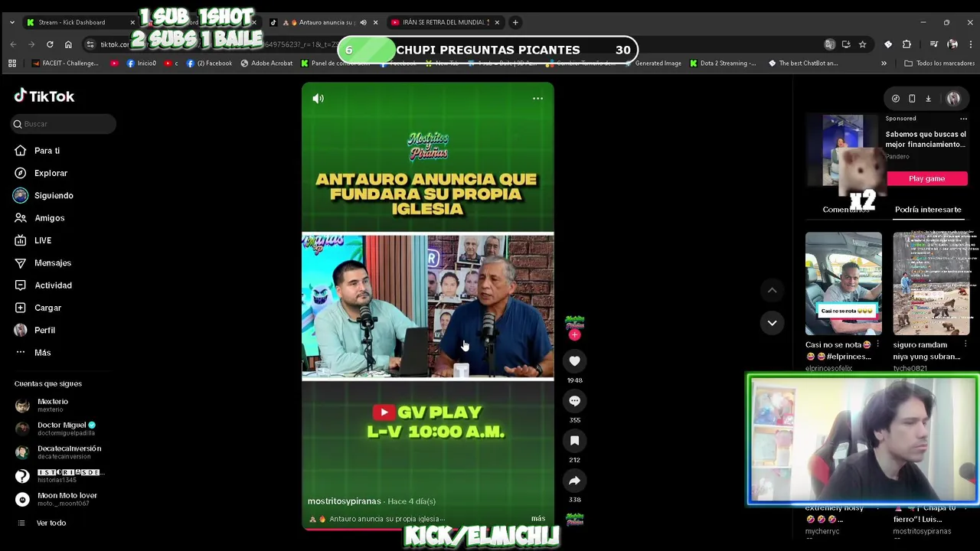Go to the browser home page

coord(68,44)
